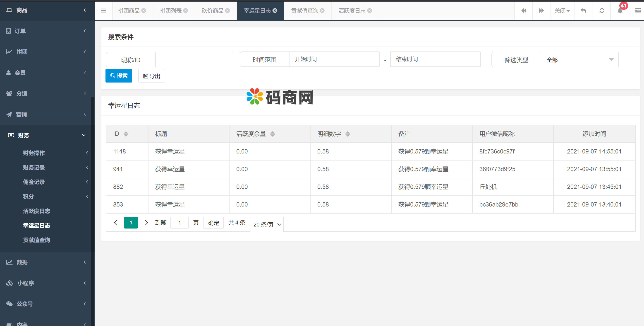Sort the 明细数字 column
This screenshot has height=326, width=644.
[x=347, y=134]
